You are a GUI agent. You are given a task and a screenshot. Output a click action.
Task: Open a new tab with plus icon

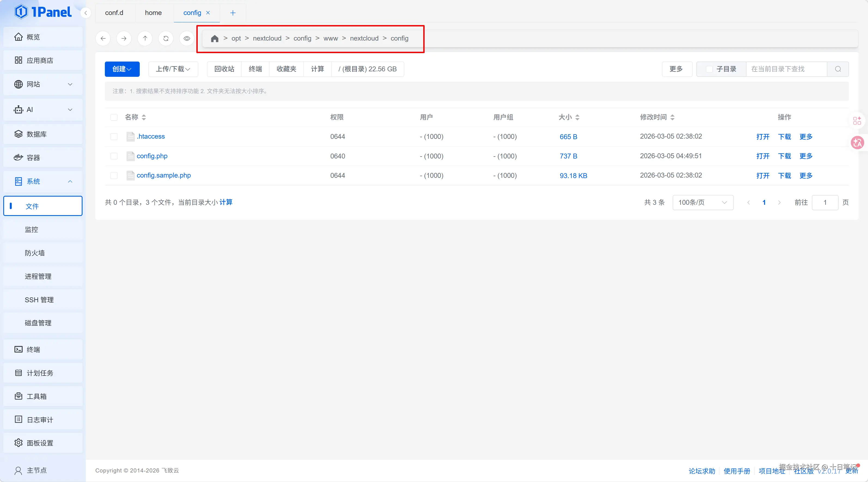click(233, 13)
